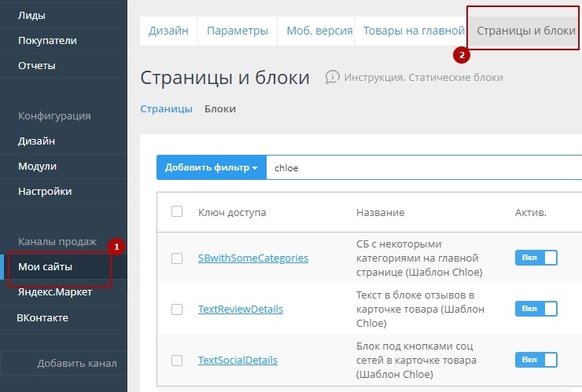Switch to the Параметры tab
The width and height of the screenshot is (582, 392).
click(x=238, y=31)
